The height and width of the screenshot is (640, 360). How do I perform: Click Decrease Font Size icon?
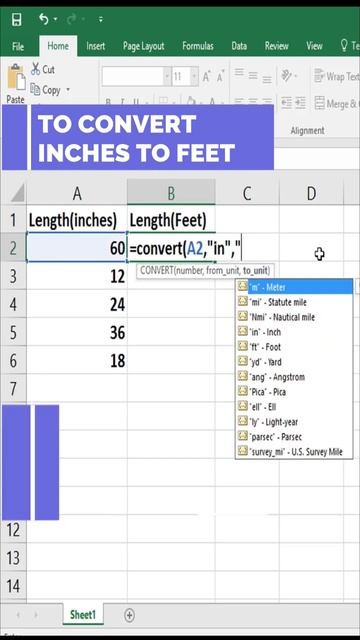[221, 76]
